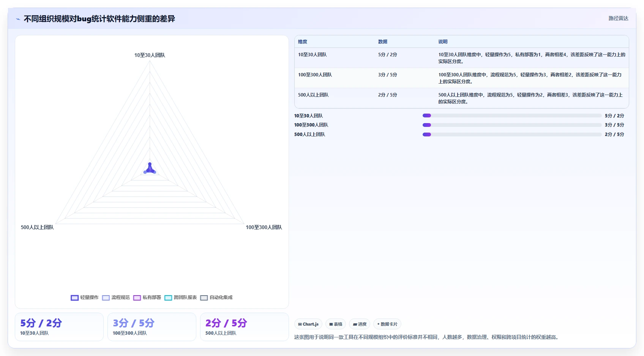Click the blue icon beside the page title
Viewport: 644px width, 356px height.
pos(18,19)
